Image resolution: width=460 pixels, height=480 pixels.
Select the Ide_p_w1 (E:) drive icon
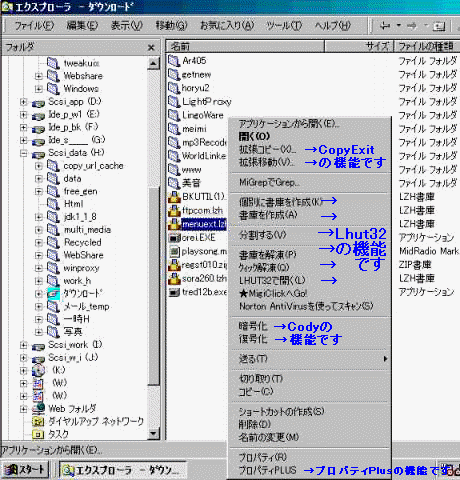coord(38,115)
